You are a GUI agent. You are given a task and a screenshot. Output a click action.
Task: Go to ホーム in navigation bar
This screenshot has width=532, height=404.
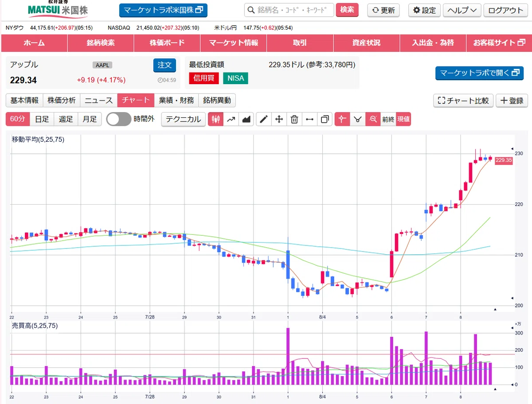(34, 43)
